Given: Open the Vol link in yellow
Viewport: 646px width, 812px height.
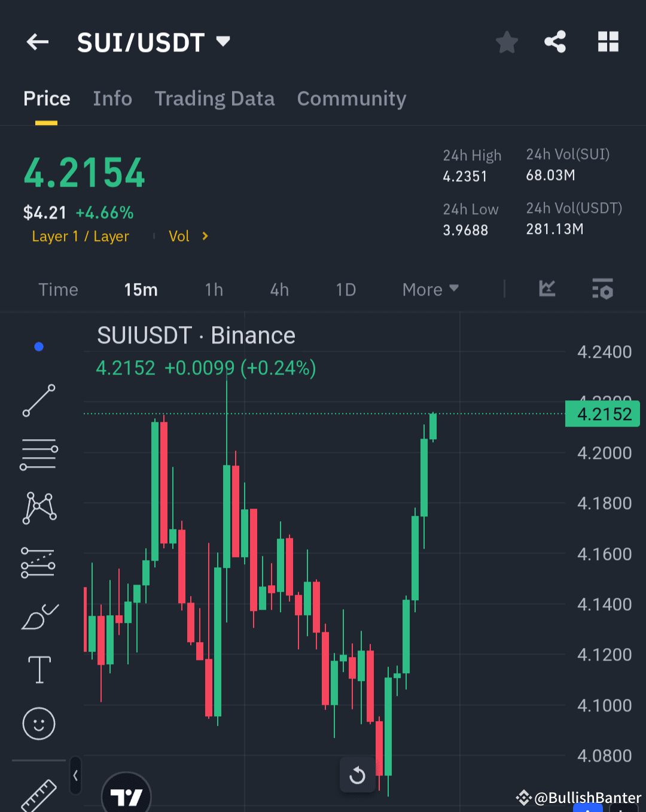Looking at the screenshot, I should [x=179, y=236].
